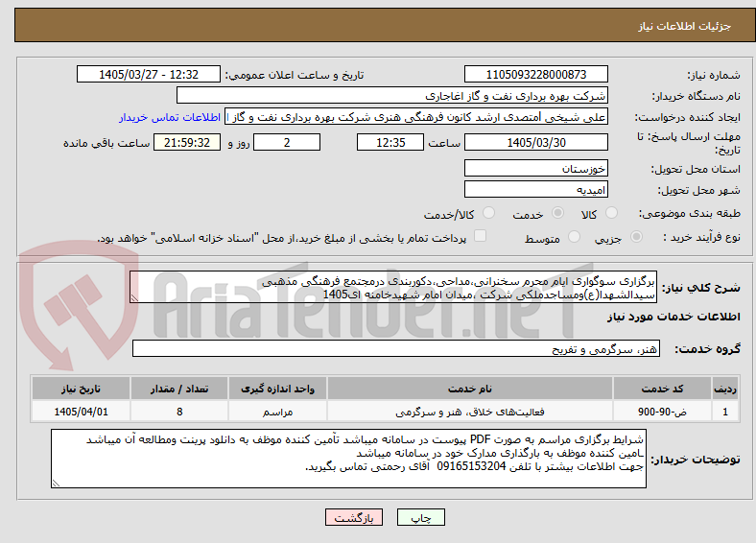The width and height of the screenshot is (756, 543).
Task: Click the شماره نیاز label
Action: pyautogui.click(x=714, y=75)
